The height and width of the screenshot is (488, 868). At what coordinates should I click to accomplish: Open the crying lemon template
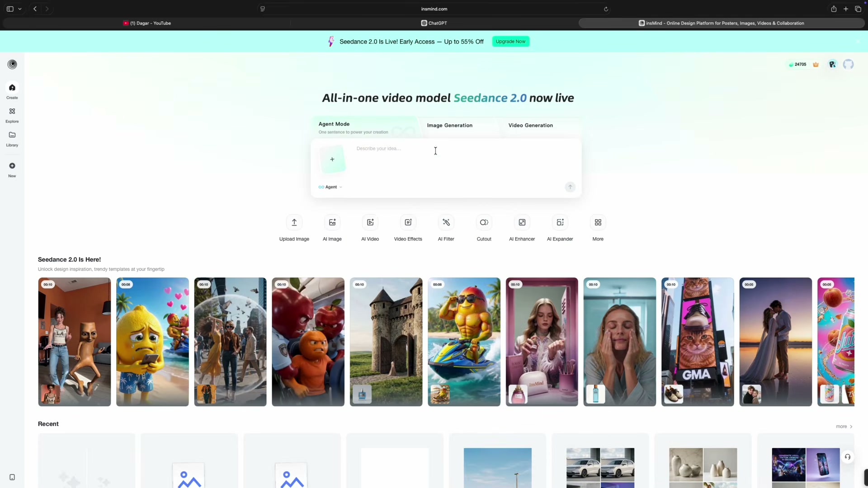point(152,342)
